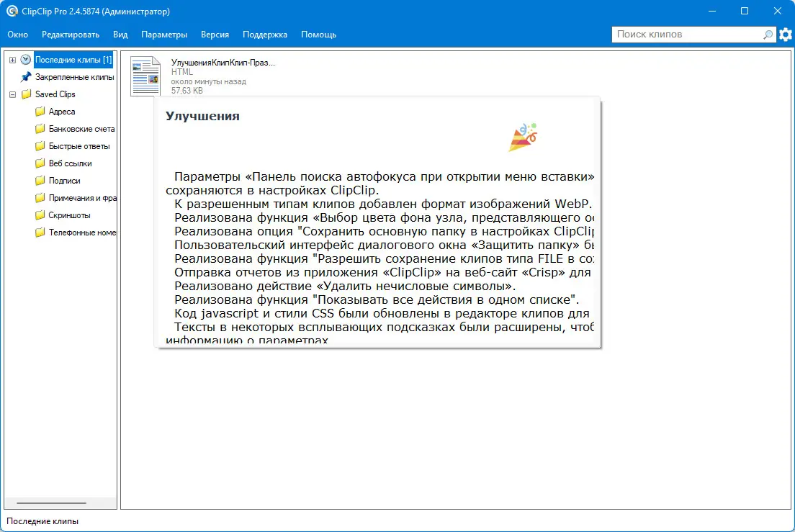
Task: Open the Версия menu
Action: (215, 35)
